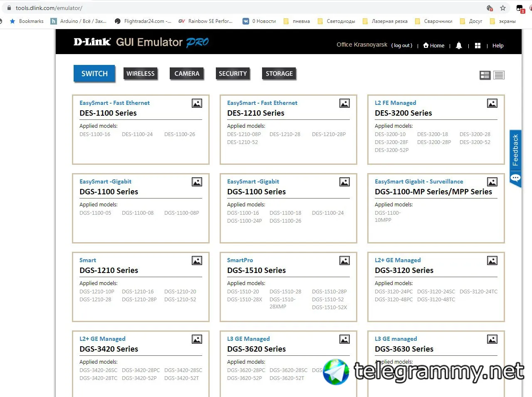
Task: Open Help in header
Action: point(498,45)
